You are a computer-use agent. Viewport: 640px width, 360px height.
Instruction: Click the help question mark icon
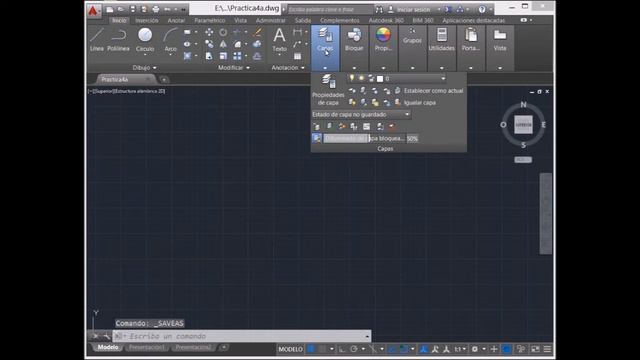(x=482, y=9)
